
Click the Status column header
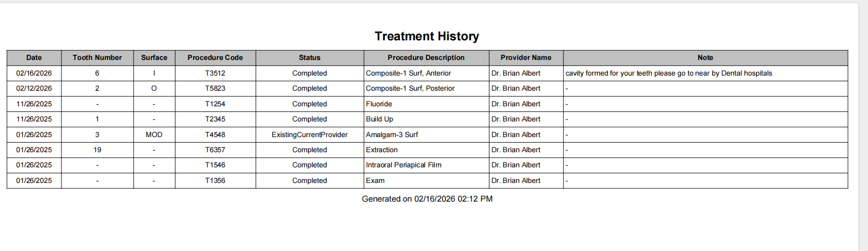tap(309, 57)
